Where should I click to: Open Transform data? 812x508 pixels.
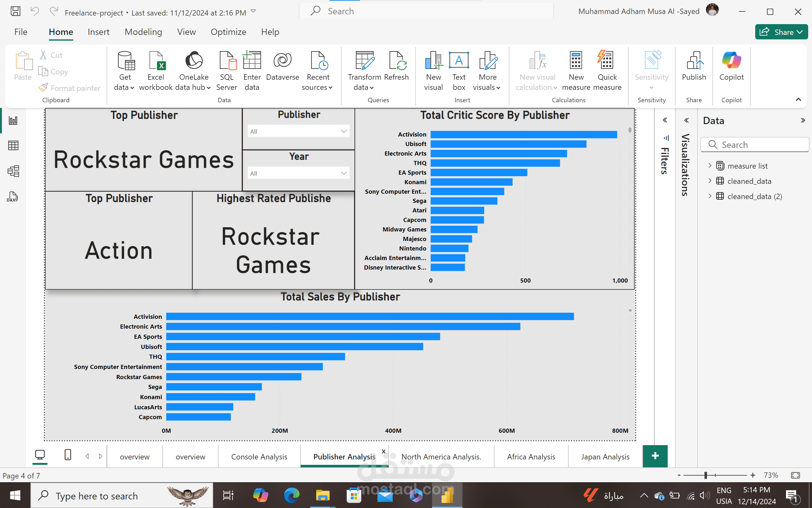[364, 71]
